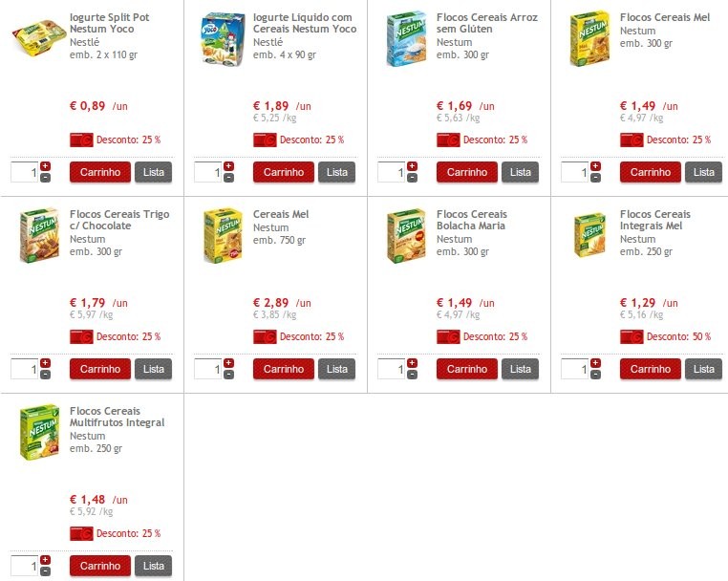The height and width of the screenshot is (581, 728).
Task: Increase quantity for Flocos Cereais Trigo c/ Chocolate
Action: tap(45, 363)
